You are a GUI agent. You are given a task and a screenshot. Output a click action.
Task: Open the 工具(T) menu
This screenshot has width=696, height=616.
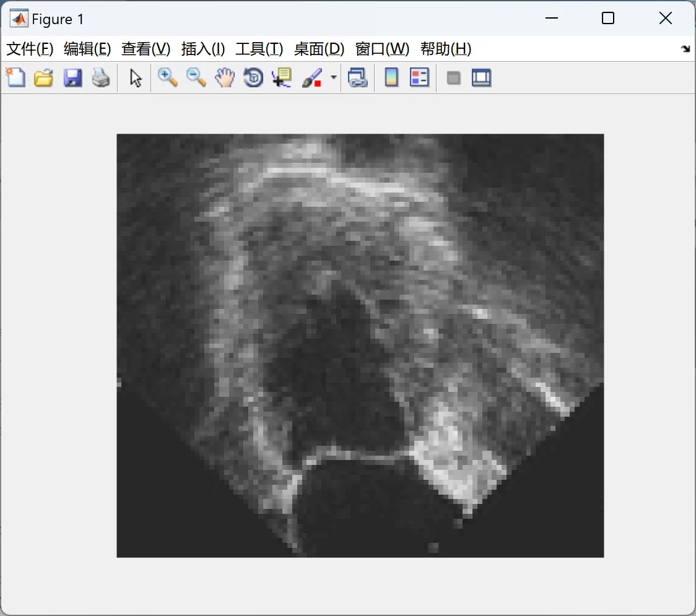pos(259,49)
